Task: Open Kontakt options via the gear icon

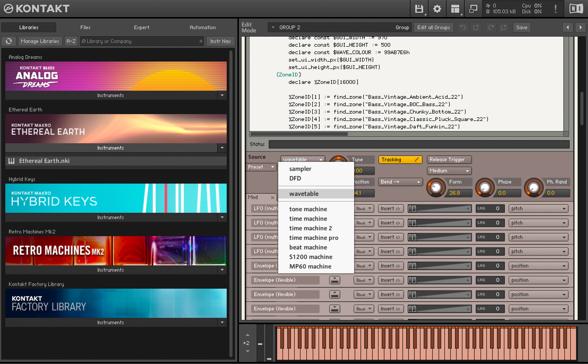Action: (x=437, y=9)
